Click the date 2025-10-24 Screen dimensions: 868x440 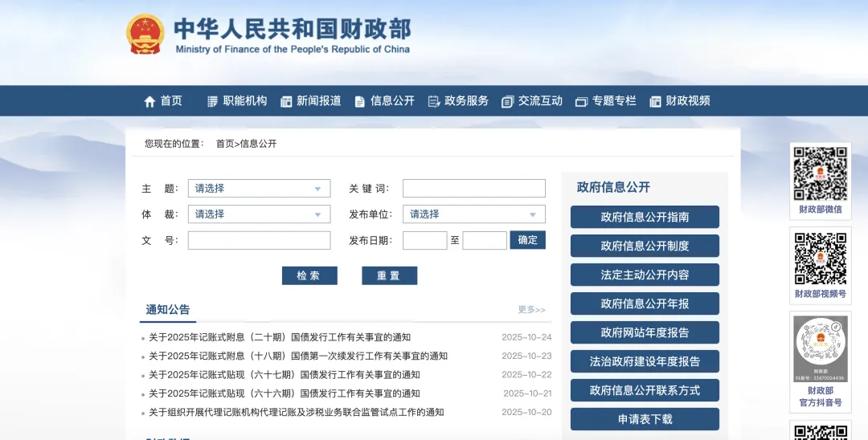click(x=526, y=337)
